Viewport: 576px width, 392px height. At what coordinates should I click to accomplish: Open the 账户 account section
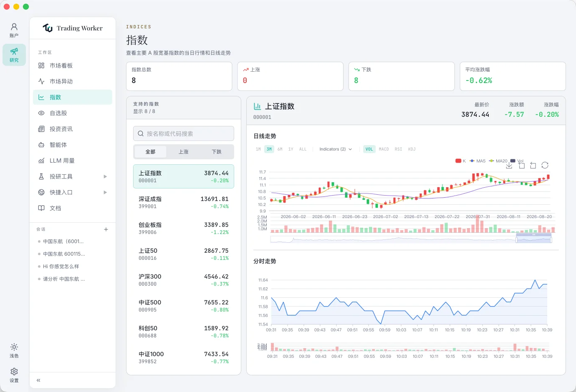(x=14, y=30)
